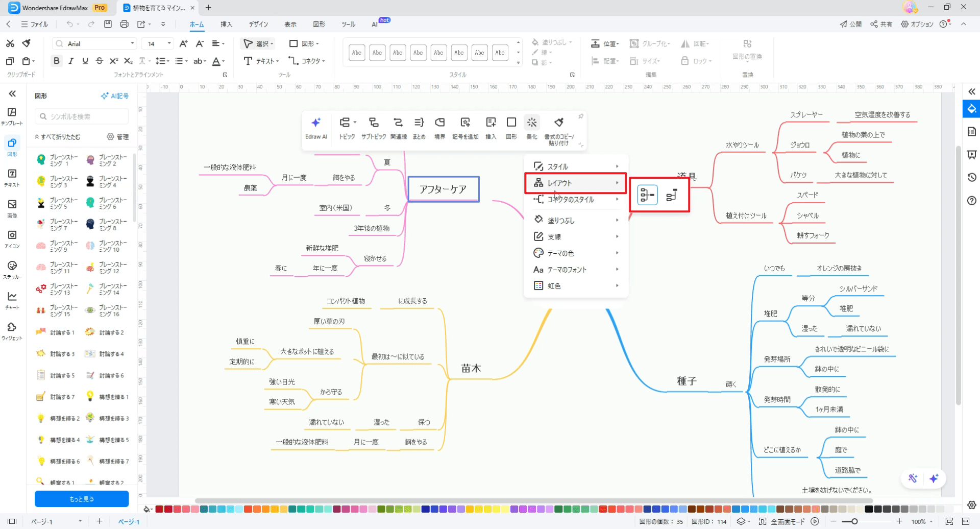This screenshot has width=980, height=529.
Task: Toggle superscript formatting
Action: pos(114,61)
